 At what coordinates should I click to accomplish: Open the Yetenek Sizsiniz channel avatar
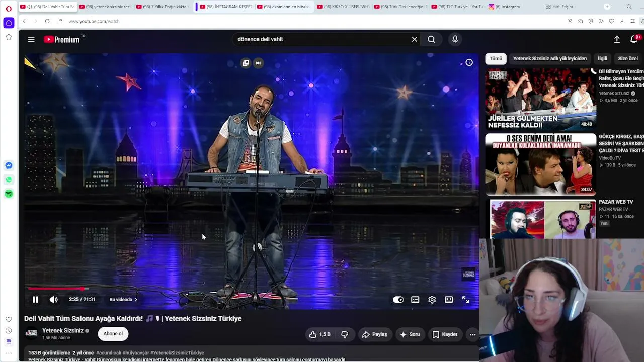[x=31, y=333]
